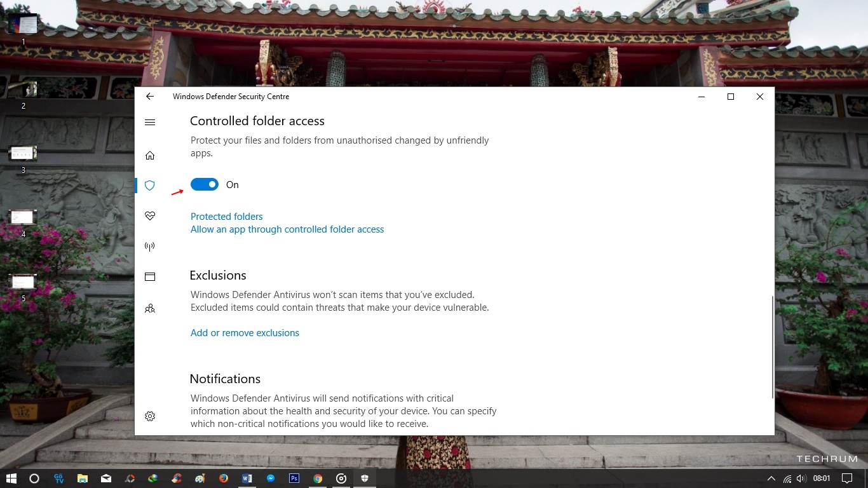Open Cortana search circle

(x=34, y=478)
